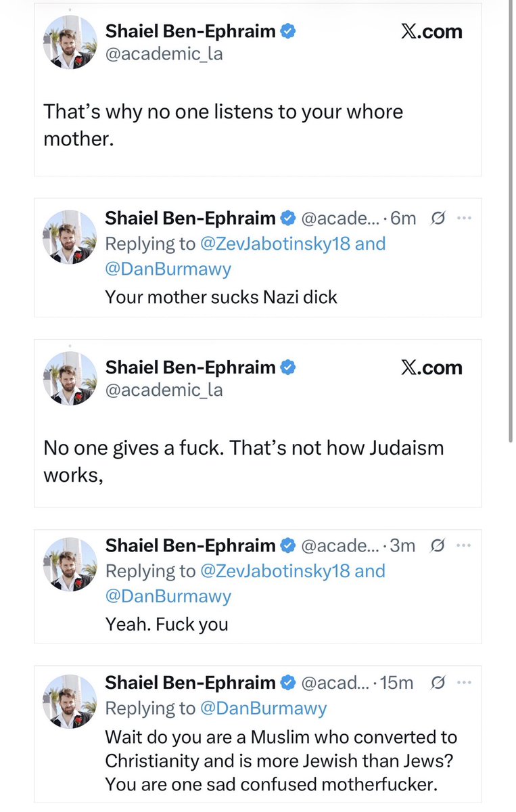Click the verified badge in the topmost tweet
Screen dimensions: 516x812
287,32
